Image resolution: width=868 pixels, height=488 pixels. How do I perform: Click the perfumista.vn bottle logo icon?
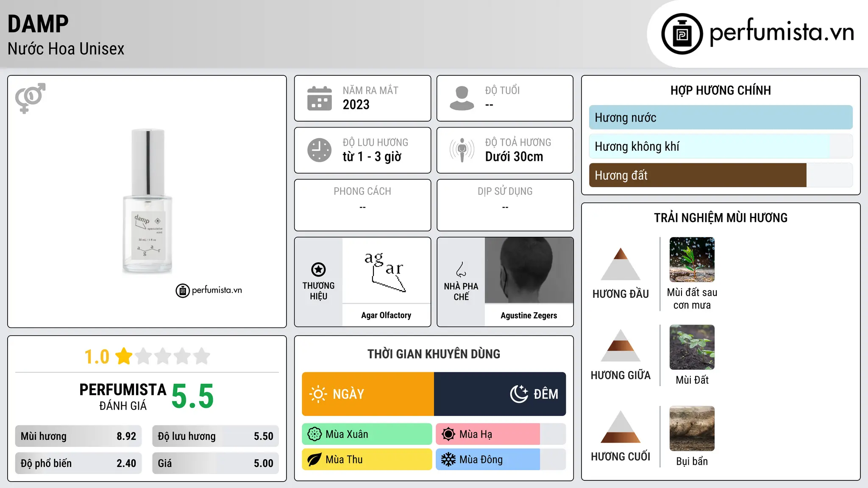tap(682, 34)
